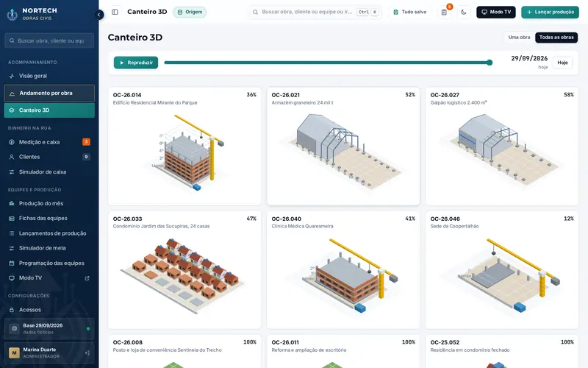
Task: Open 3D model of OC-26.027 Galpão logístico
Action: 503,149
